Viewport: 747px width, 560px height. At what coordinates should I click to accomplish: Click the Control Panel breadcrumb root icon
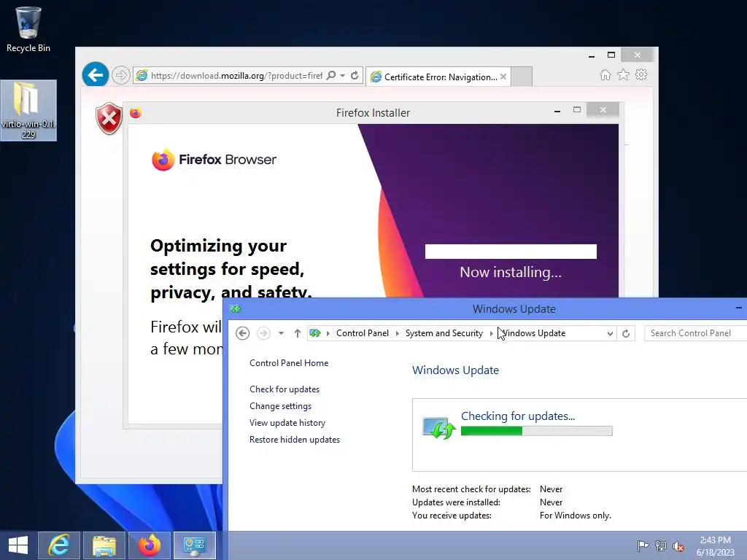(315, 332)
